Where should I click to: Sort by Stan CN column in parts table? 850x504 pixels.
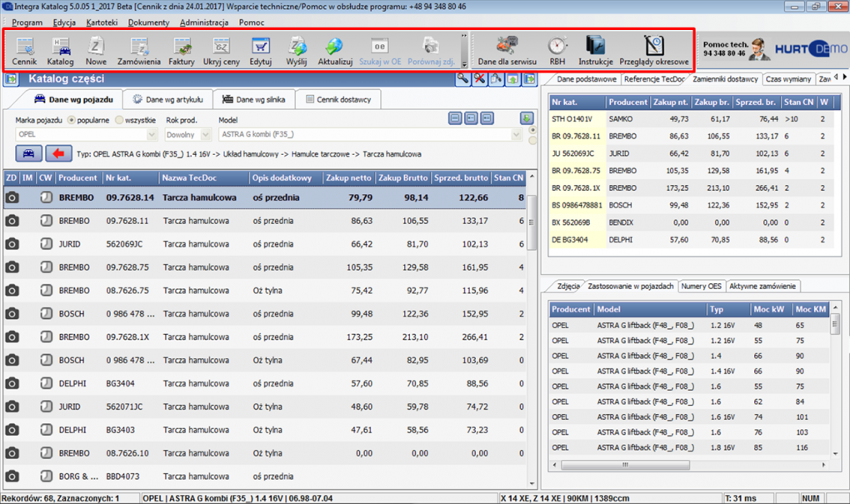(508, 177)
